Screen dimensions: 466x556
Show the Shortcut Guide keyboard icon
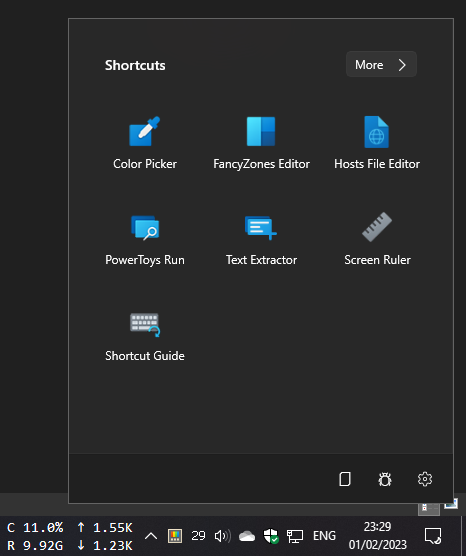[145, 324]
